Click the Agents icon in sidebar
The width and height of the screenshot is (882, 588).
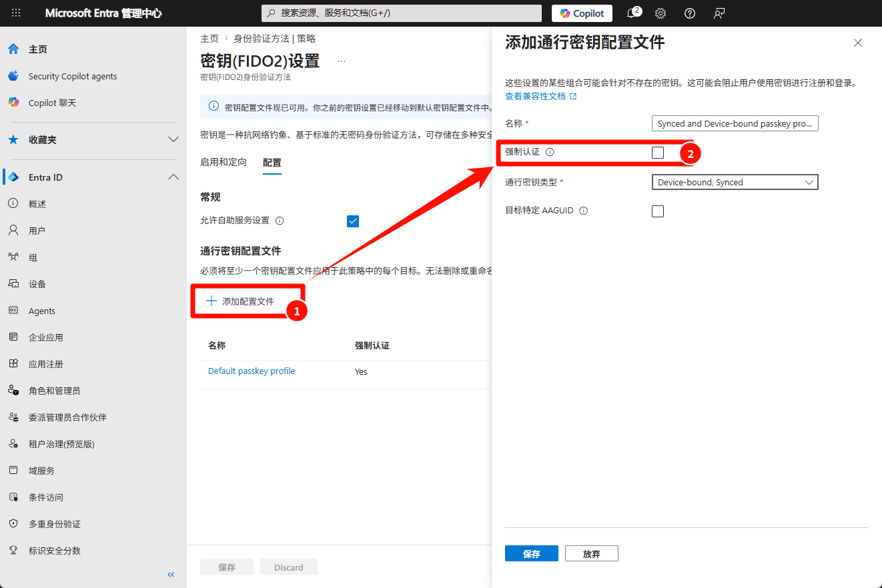click(x=13, y=311)
